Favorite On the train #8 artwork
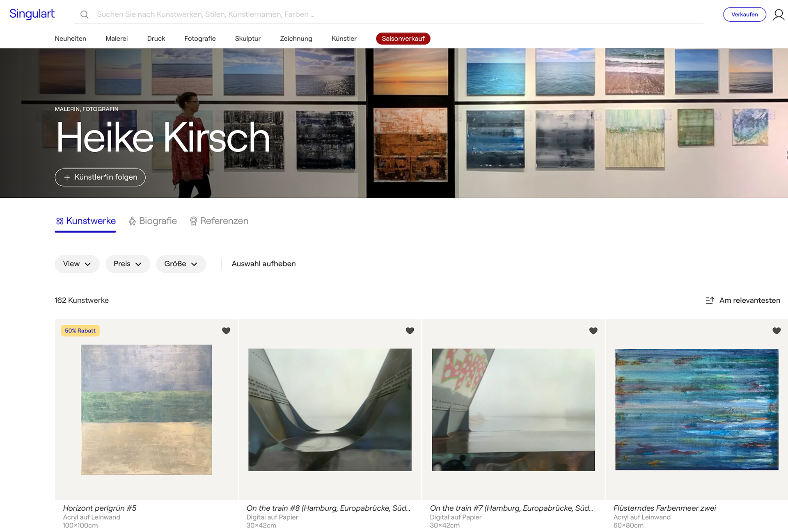The width and height of the screenshot is (788, 532). 410,331
